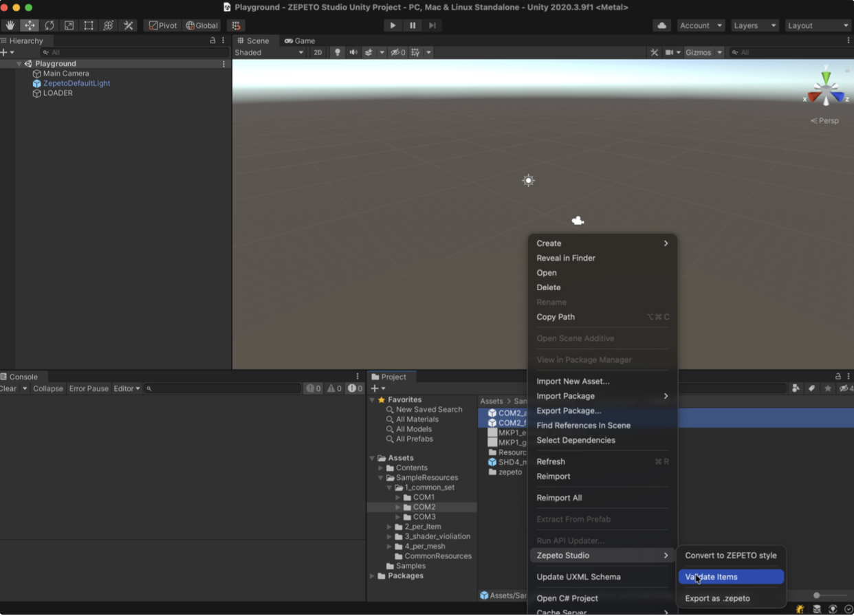The height and width of the screenshot is (616, 854).
Task: Toggle Pivot handle position
Action: pyautogui.click(x=163, y=25)
